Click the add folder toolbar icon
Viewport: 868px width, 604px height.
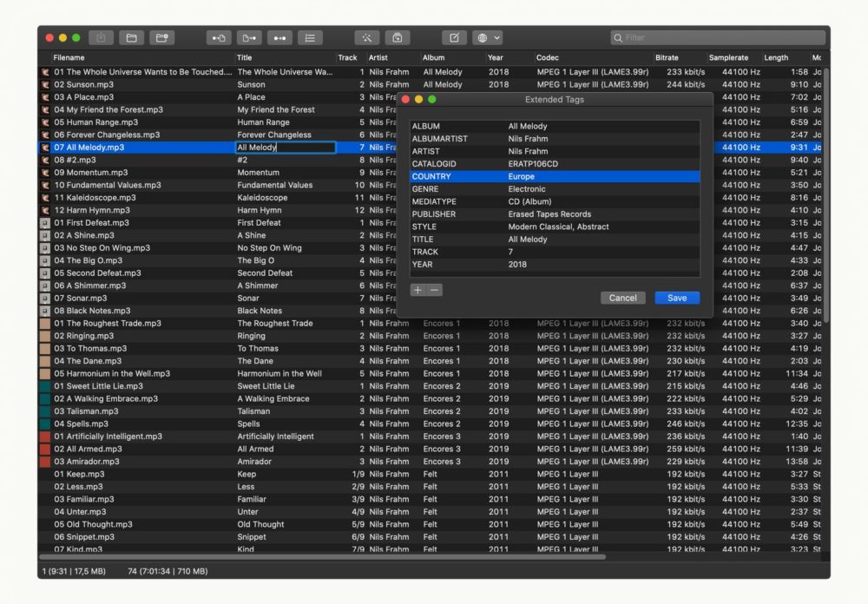pos(161,37)
